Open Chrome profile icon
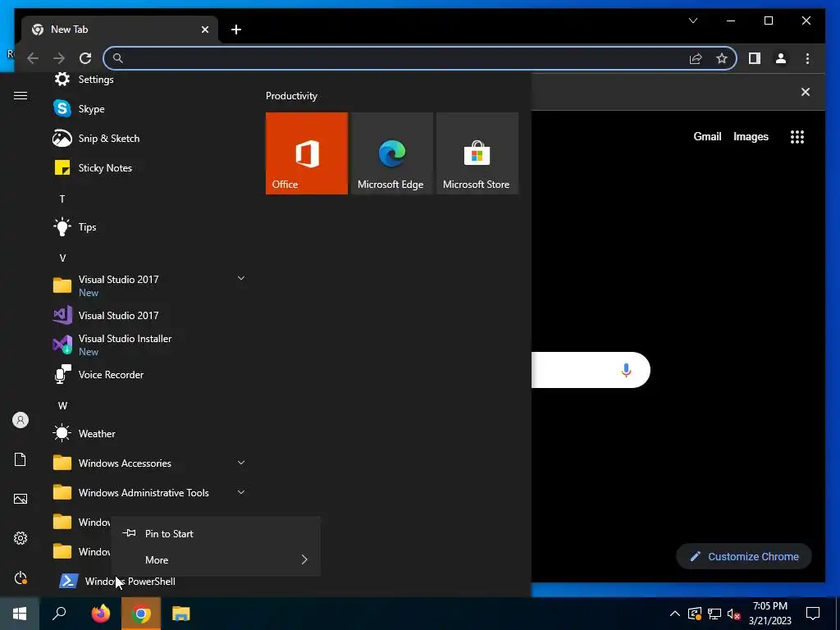 click(x=781, y=58)
